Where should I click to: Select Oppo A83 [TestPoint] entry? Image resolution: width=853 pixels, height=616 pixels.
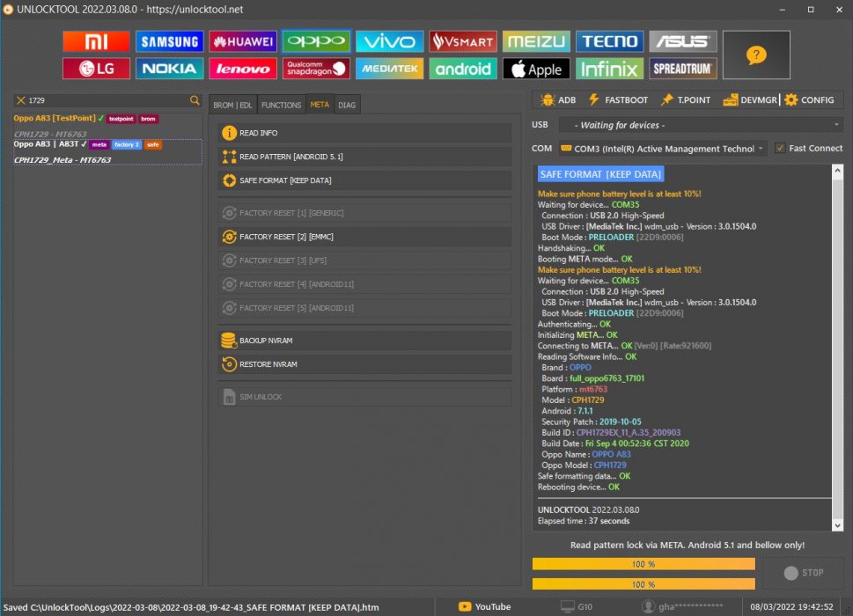point(107,126)
